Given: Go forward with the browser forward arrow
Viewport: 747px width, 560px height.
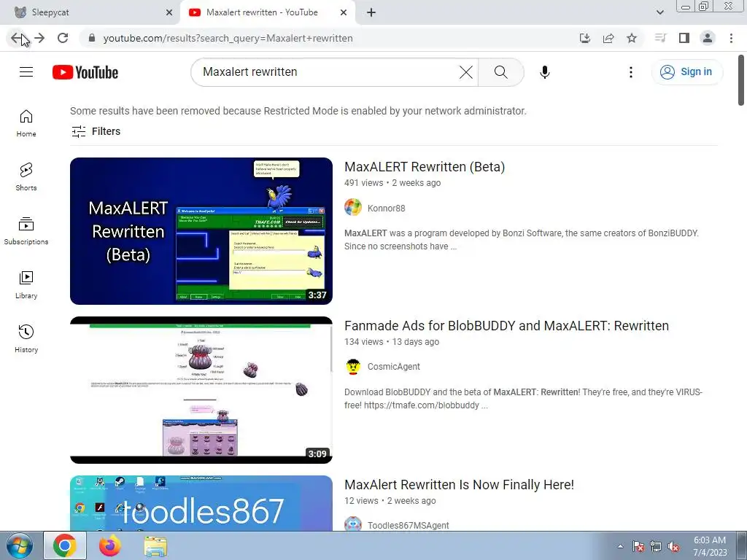Looking at the screenshot, I should coord(39,38).
